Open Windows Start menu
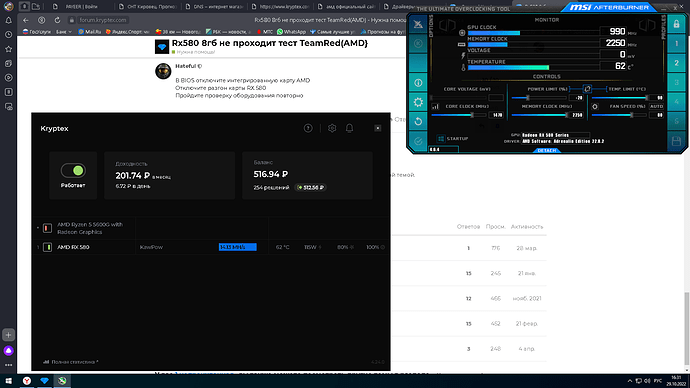The width and height of the screenshot is (690, 388). coord(8,381)
